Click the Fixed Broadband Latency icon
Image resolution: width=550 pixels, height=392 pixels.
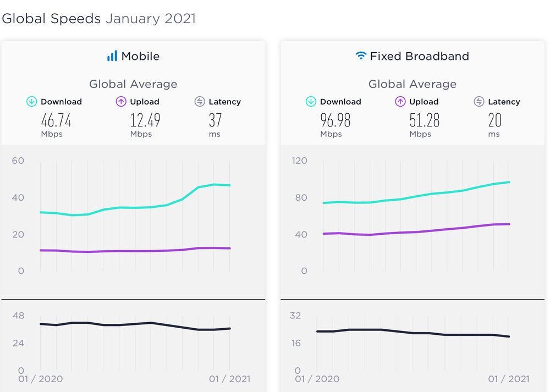point(479,102)
